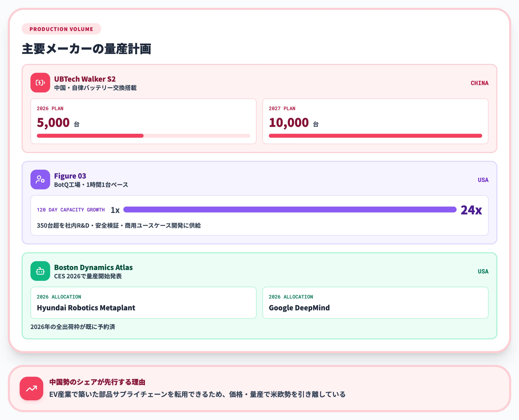Click the Boston Dynamics robot icon
519x420 pixels.
(x=40, y=271)
